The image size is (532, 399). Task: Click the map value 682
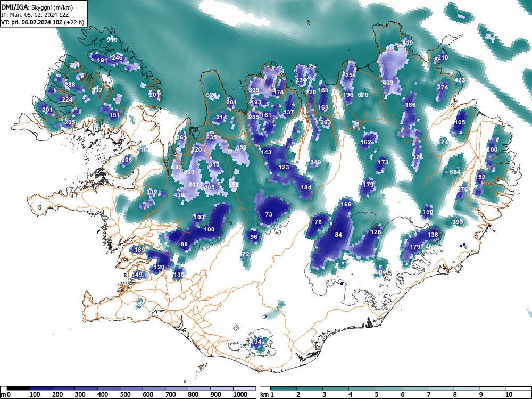(177, 167)
